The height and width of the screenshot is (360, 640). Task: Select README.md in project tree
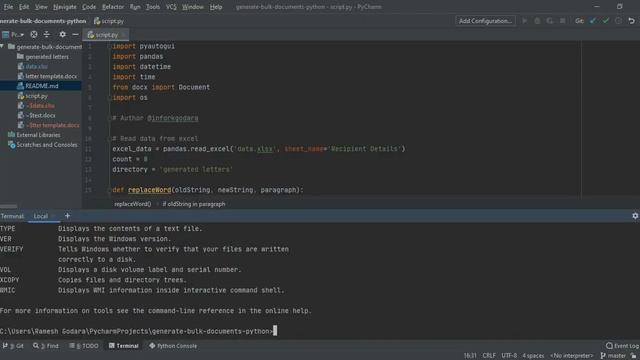pyautogui.click(x=41, y=86)
